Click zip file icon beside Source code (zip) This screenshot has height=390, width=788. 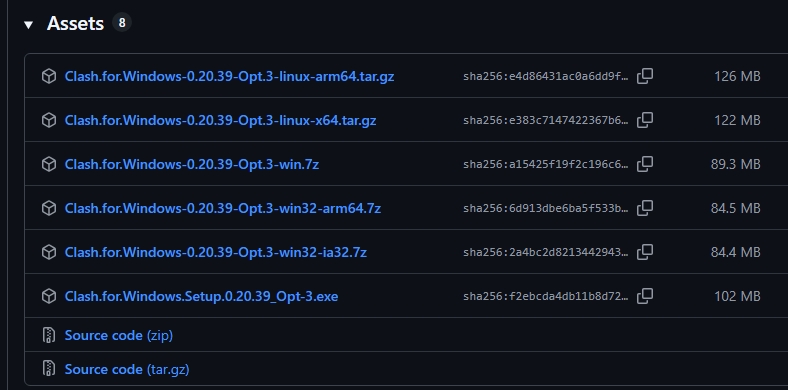49,335
